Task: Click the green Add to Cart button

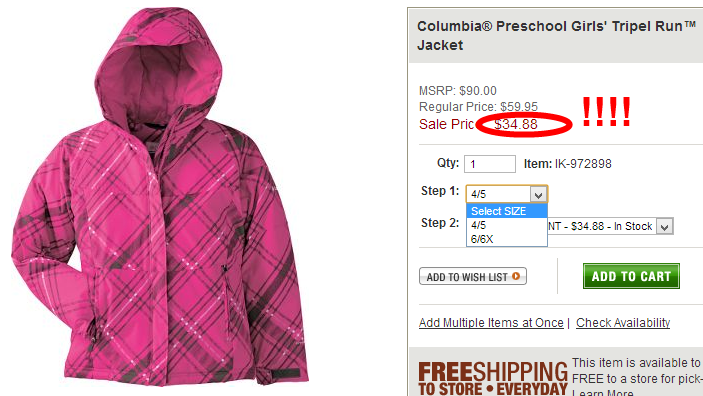Action: point(631,276)
